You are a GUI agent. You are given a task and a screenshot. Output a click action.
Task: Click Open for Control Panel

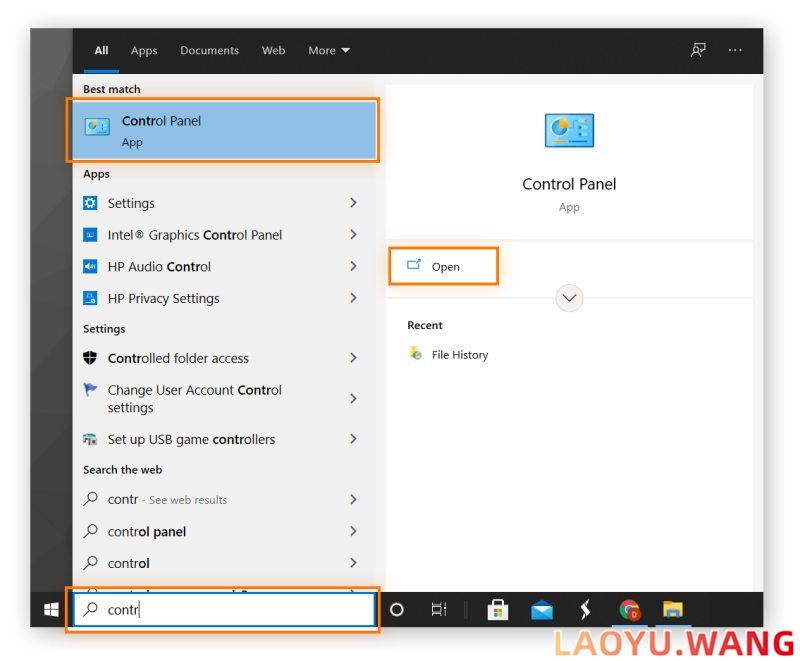coord(443,266)
